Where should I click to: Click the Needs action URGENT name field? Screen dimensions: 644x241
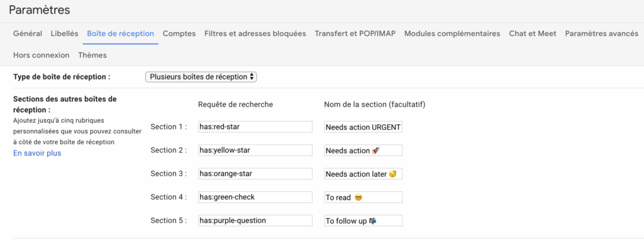click(363, 126)
